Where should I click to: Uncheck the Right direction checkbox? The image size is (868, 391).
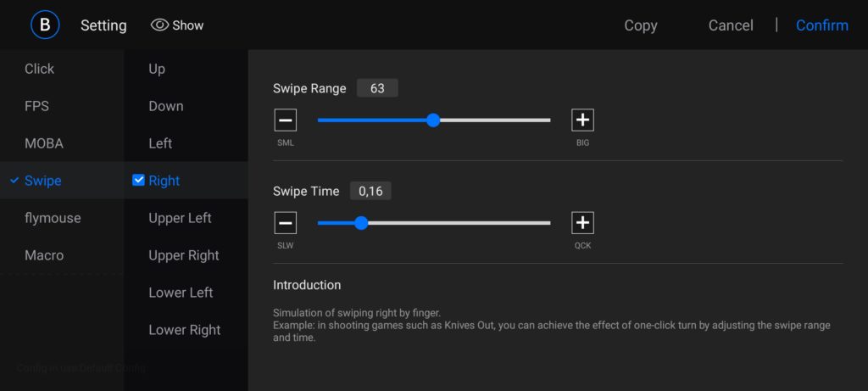139,181
